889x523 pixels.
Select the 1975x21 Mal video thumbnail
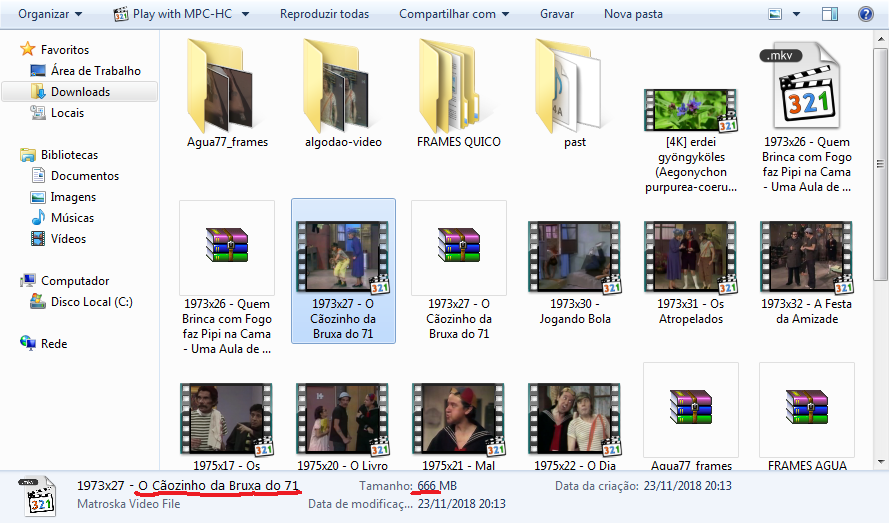(x=459, y=419)
